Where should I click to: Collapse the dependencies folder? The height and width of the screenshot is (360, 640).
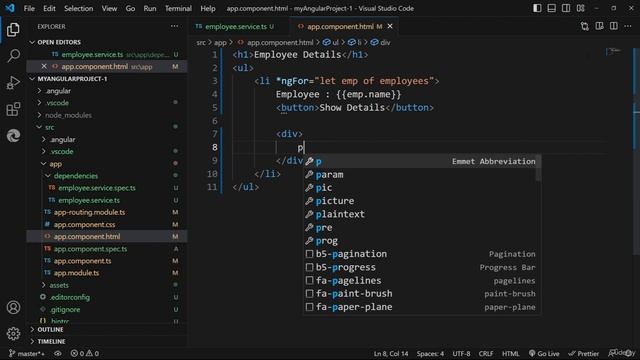107,176
